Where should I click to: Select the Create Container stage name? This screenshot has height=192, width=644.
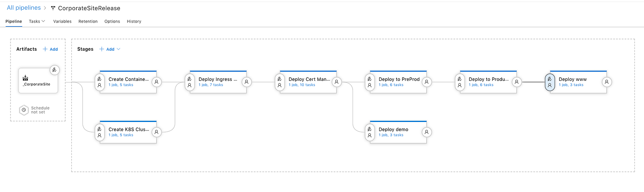(129, 79)
